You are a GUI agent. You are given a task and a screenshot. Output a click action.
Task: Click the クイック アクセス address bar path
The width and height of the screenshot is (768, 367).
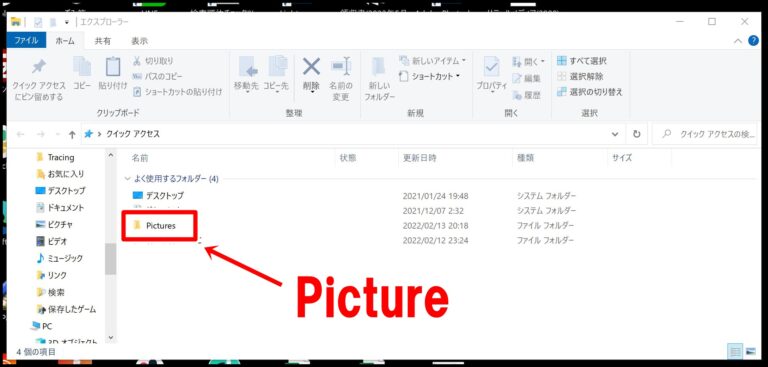[x=133, y=134]
